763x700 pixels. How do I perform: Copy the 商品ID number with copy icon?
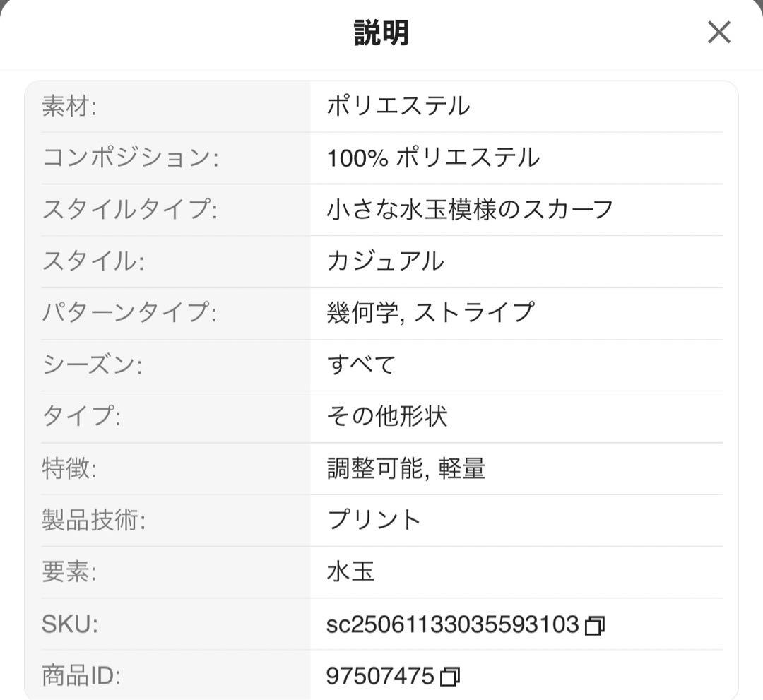[449, 677]
